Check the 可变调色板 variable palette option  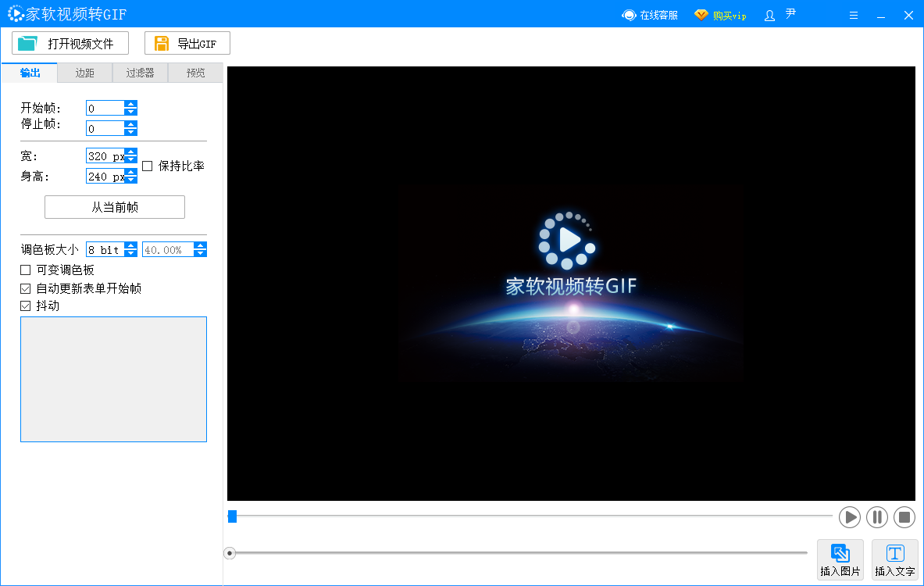pos(25,270)
